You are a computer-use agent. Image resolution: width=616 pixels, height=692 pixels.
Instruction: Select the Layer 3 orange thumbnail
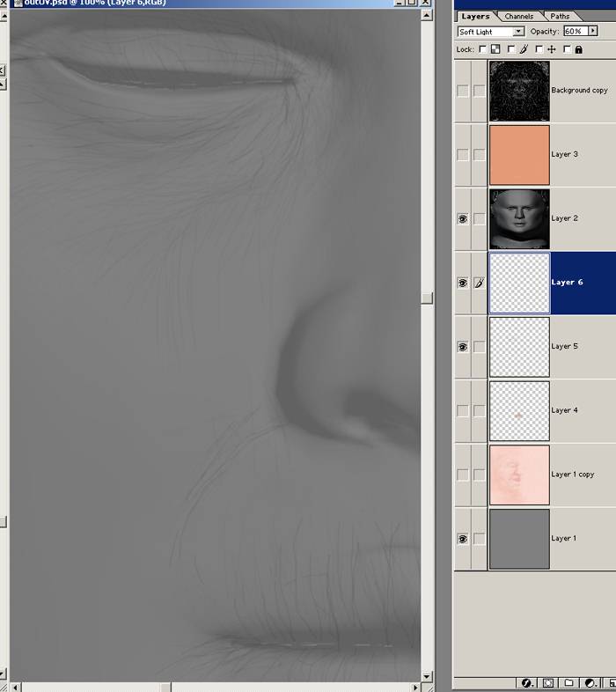coord(519,154)
